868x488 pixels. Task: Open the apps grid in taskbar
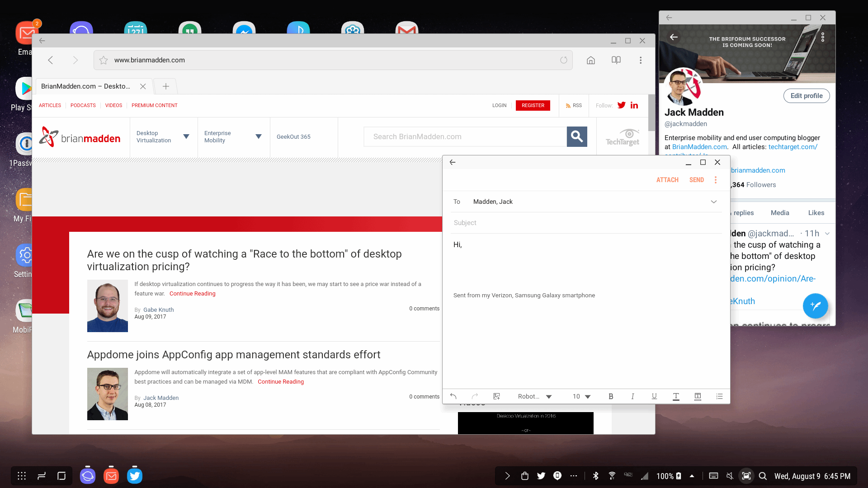click(22, 476)
